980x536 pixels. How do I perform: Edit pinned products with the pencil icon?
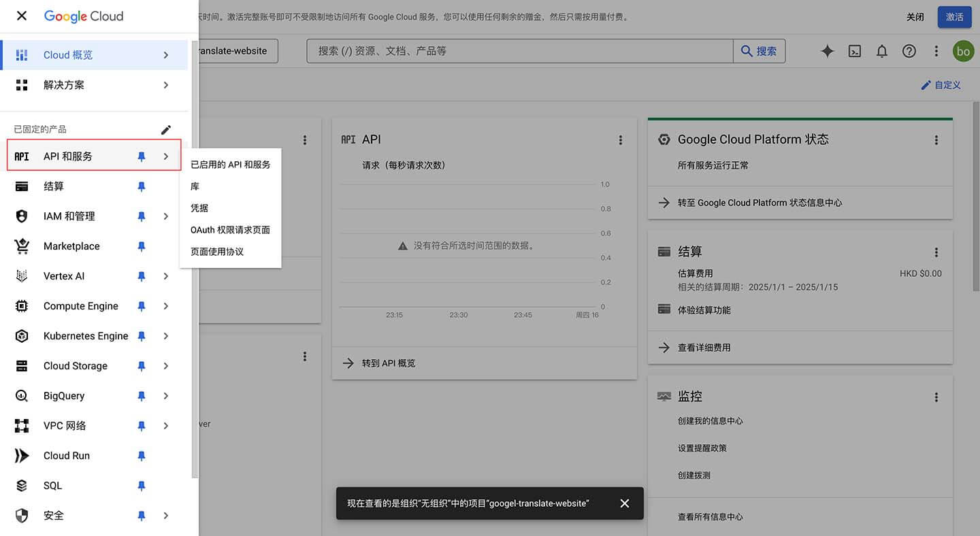click(166, 129)
